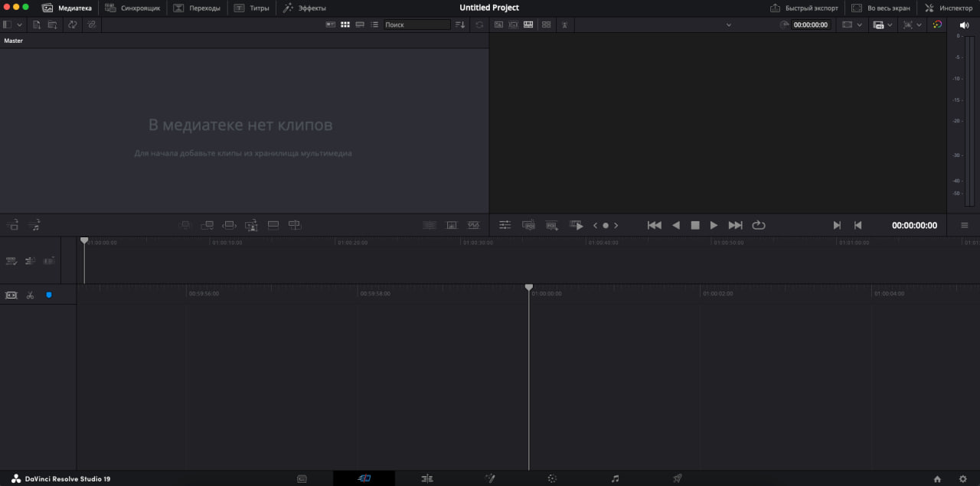Click the Поиск search field

[416, 24]
